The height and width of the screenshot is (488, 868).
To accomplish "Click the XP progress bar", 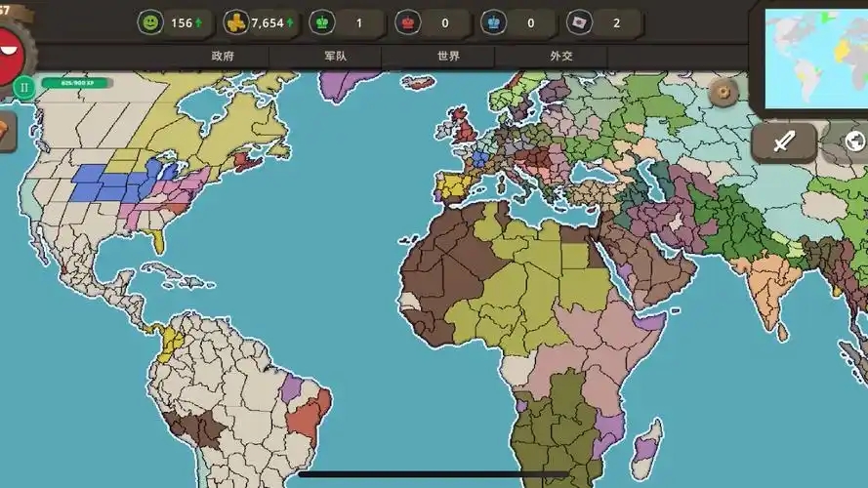I will tap(77, 83).
